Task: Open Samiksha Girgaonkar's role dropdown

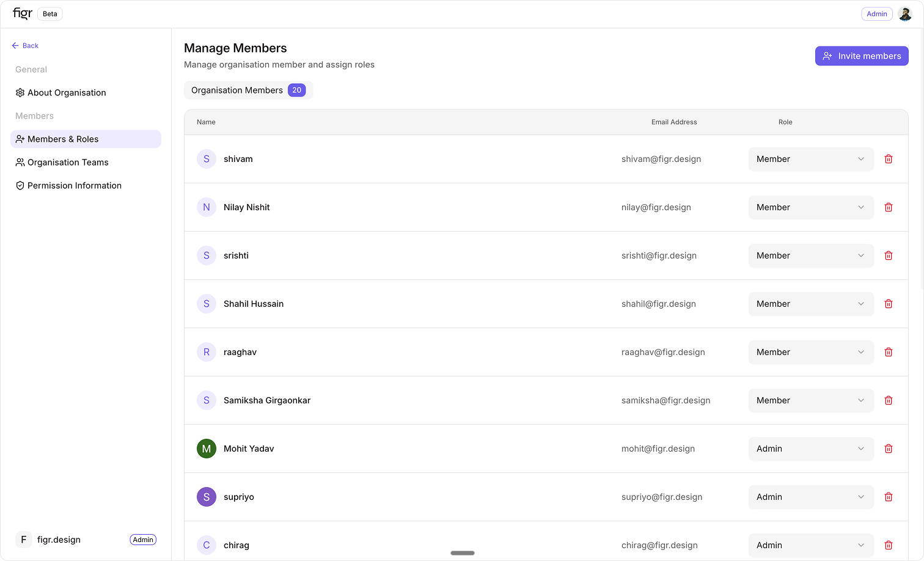Action: (x=811, y=400)
